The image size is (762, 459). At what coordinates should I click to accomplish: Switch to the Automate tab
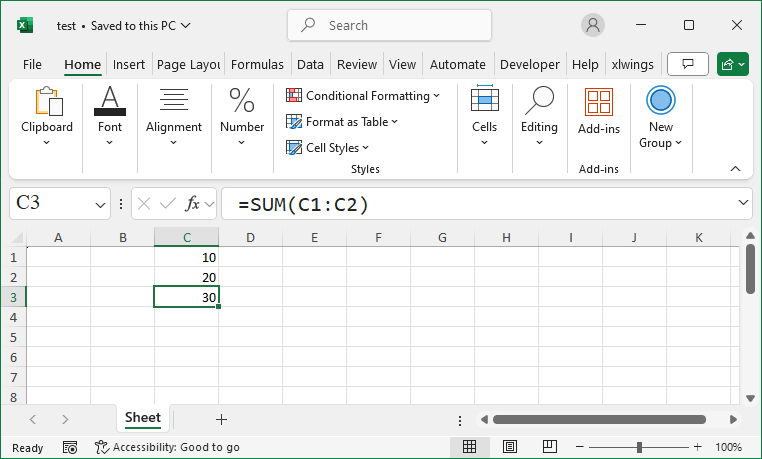pos(457,64)
